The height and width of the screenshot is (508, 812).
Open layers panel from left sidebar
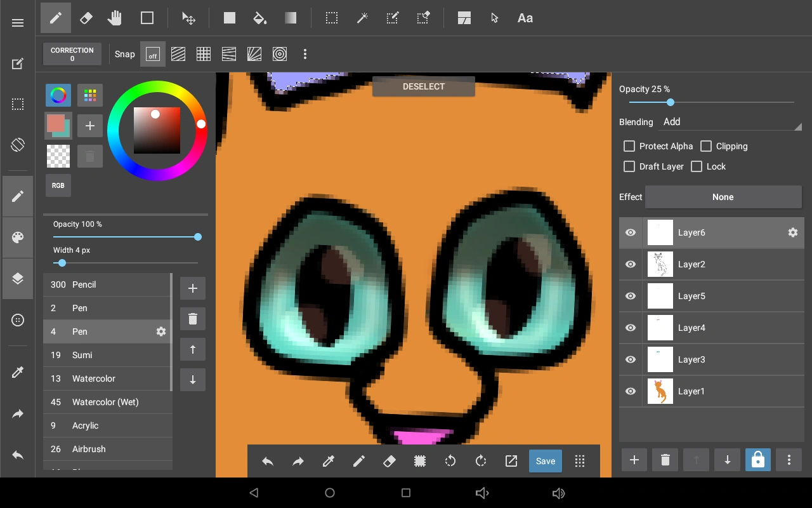point(18,279)
